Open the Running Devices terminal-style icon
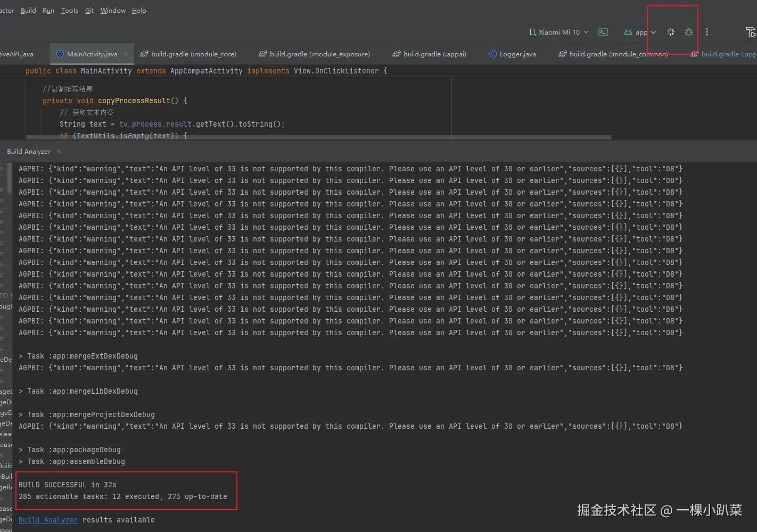Viewport: 757px width, 532px height. tap(603, 32)
